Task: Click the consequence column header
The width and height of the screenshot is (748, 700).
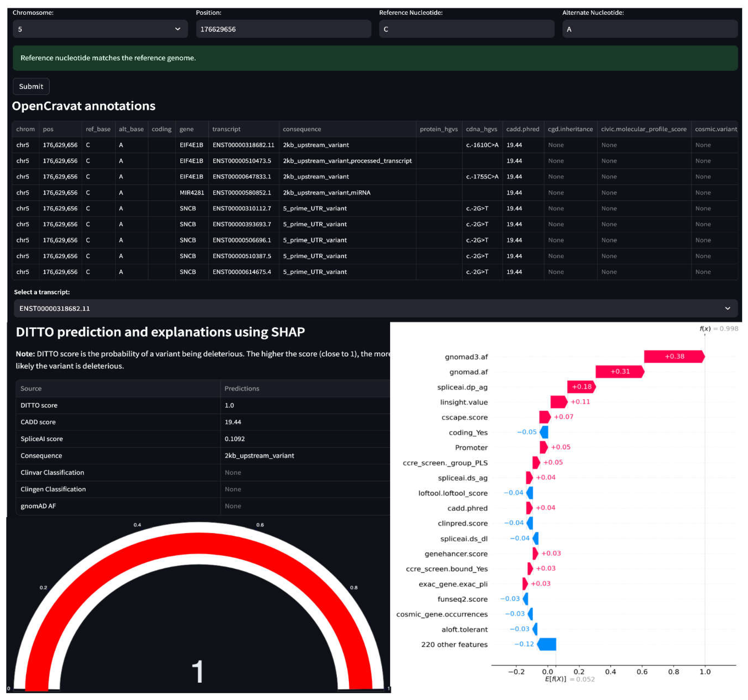Action: (x=302, y=129)
